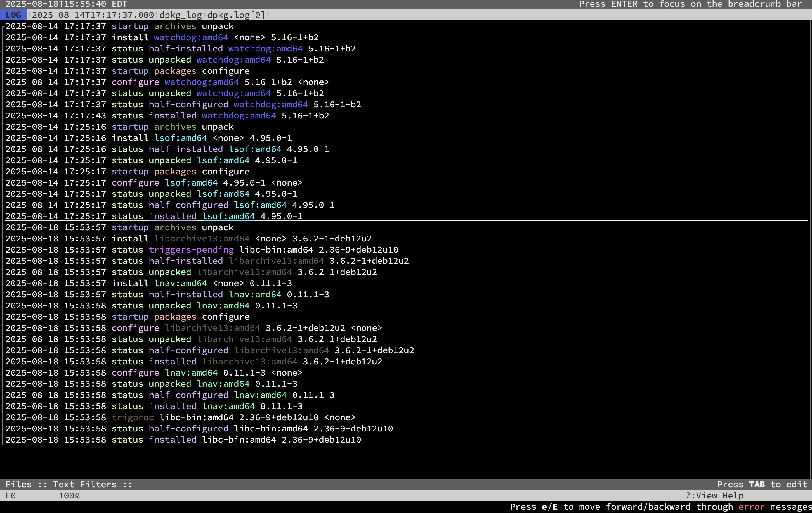Select 'startup packages configure' line at 17:17:37

(128, 71)
